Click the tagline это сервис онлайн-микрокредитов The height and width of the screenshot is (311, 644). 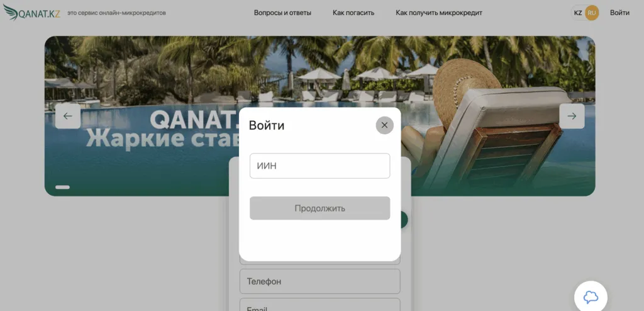pyautogui.click(x=116, y=13)
